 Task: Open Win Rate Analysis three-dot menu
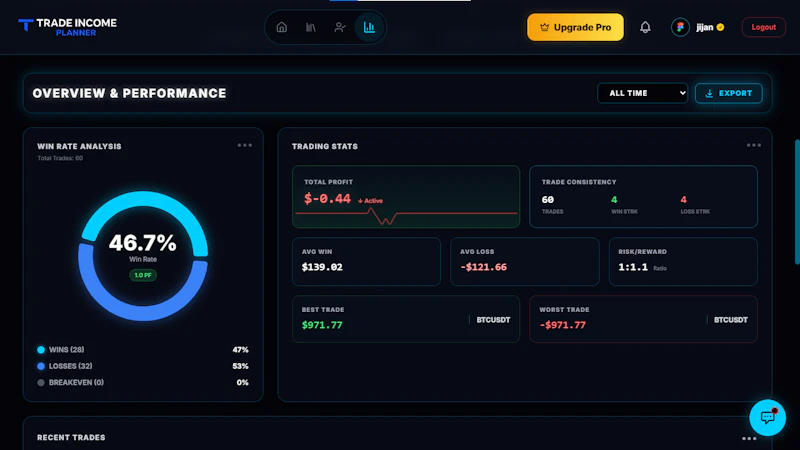pos(245,145)
